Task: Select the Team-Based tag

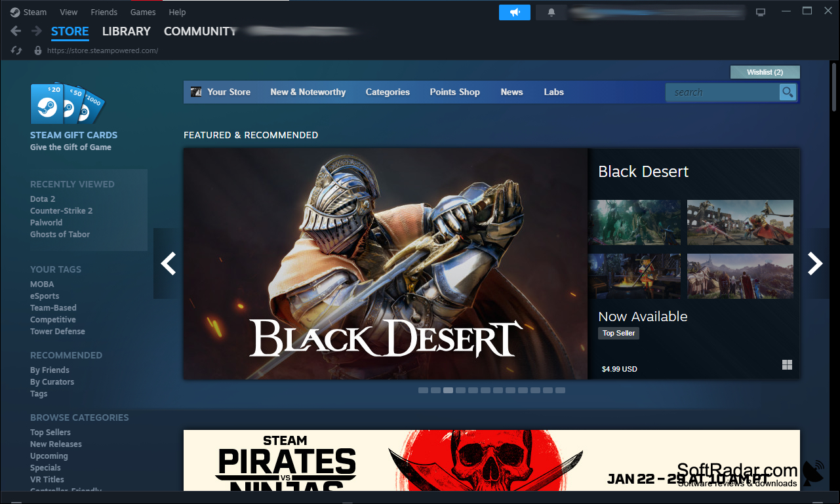Action: pos(53,308)
